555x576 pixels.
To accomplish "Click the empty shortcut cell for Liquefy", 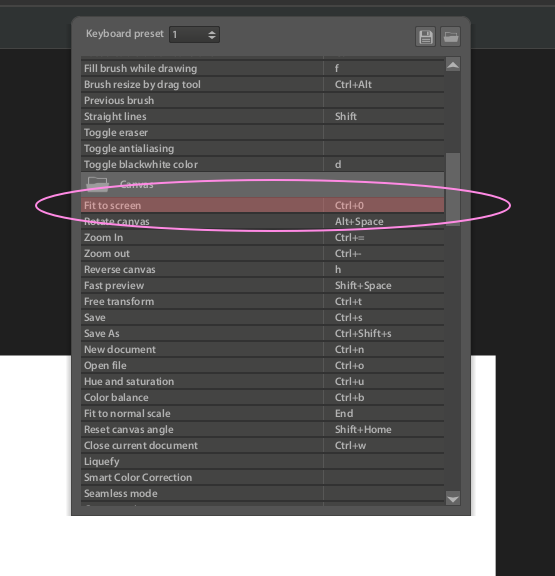I will pyautogui.click(x=383, y=461).
